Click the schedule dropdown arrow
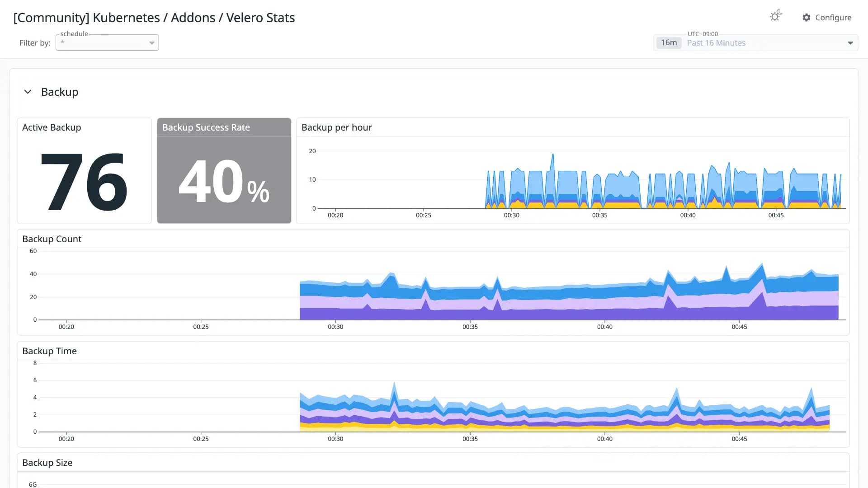The height and width of the screenshot is (488, 868). 152,43
